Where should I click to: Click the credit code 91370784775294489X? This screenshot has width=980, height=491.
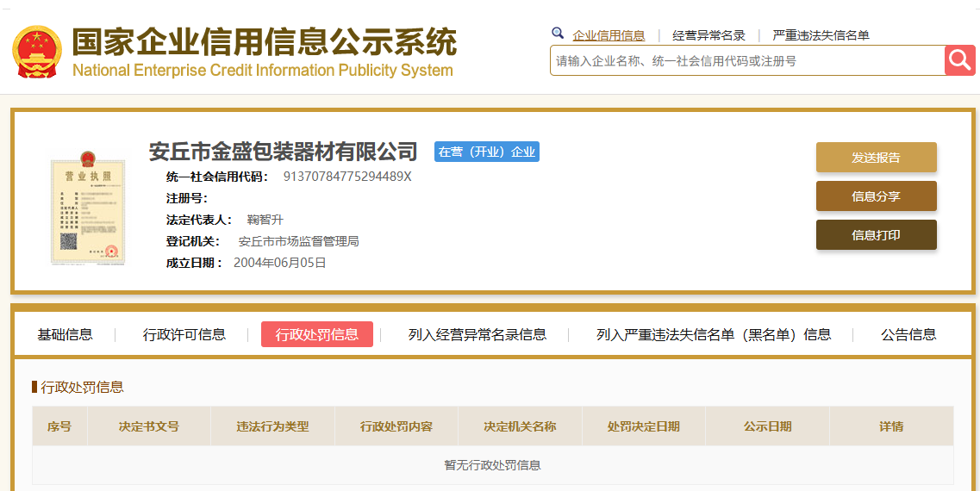point(347,177)
